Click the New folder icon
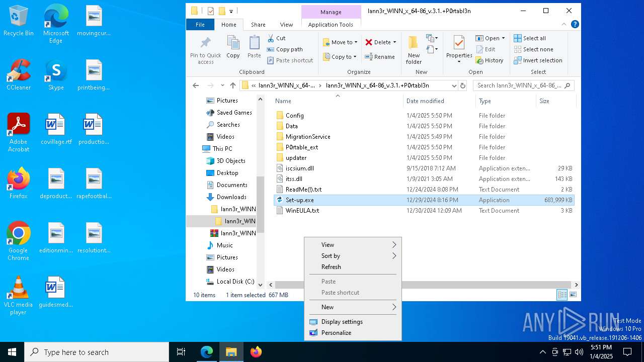 414,50
